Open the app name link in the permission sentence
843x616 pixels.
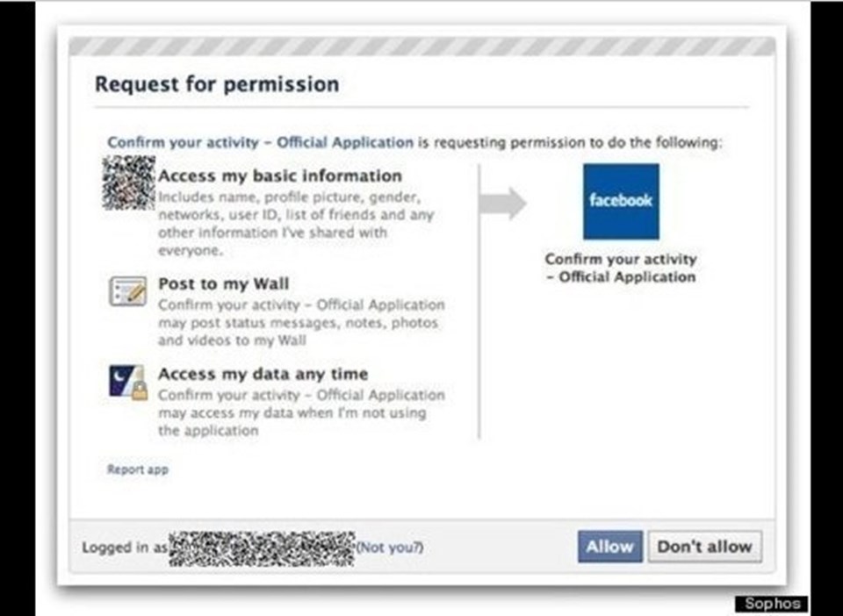click(261, 142)
